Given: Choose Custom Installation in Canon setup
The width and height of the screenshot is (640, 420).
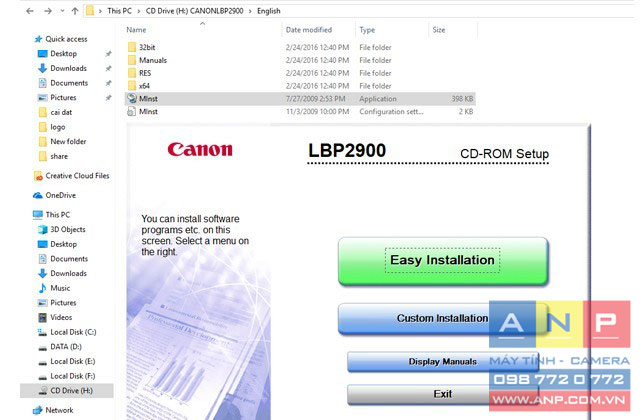Looking at the screenshot, I should 442,318.
